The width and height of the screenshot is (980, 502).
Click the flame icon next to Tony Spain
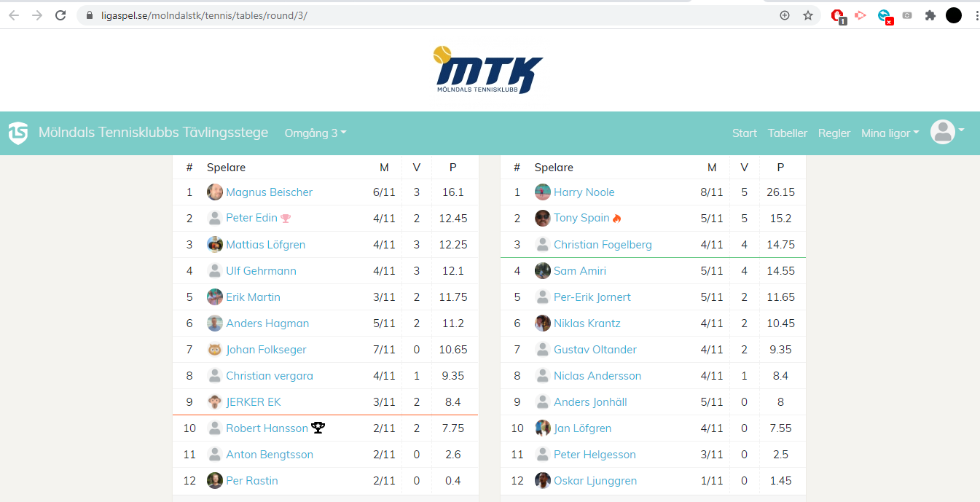point(616,218)
